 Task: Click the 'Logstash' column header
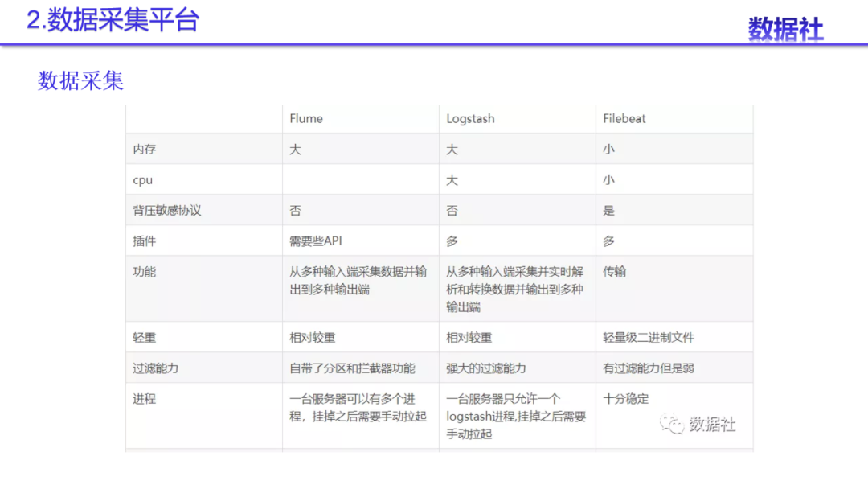tap(470, 118)
